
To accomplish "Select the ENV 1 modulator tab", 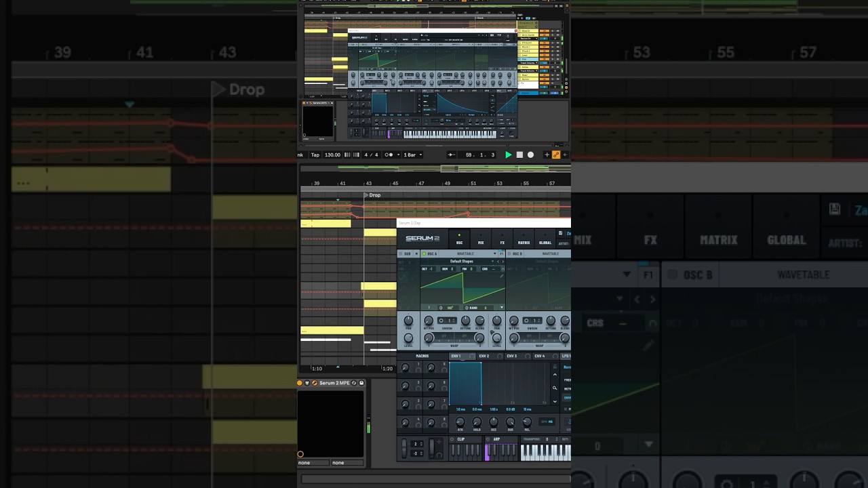I will (x=462, y=356).
